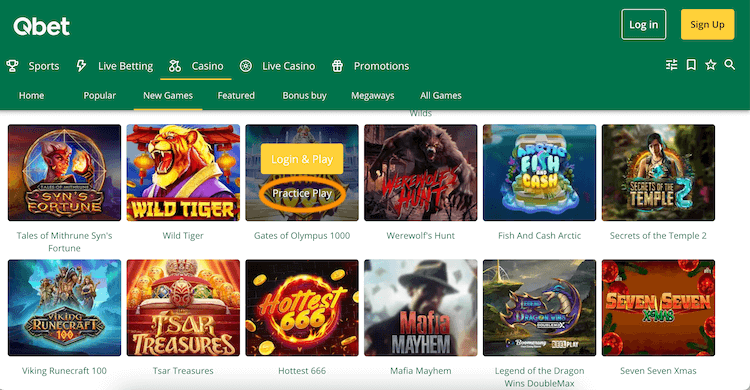The height and width of the screenshot is (390, 750).
Task: Open Werewolf's Hunt game thumbnail
Action: 420,173
